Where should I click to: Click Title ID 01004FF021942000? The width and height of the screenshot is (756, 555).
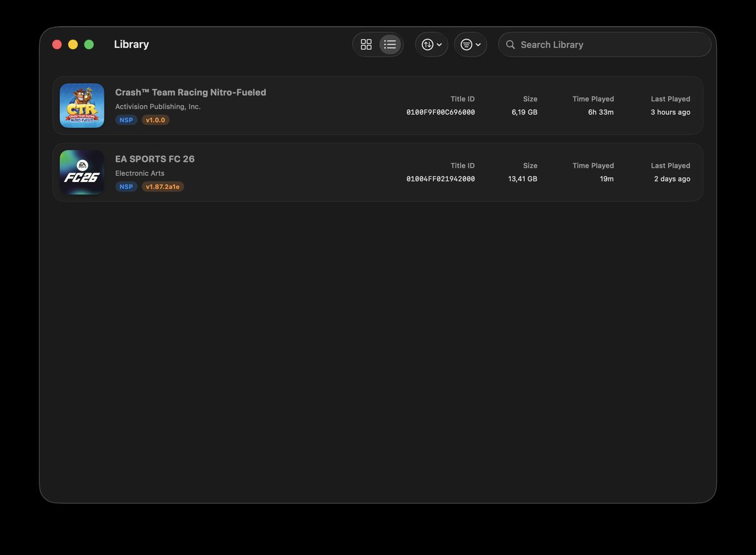tap(440, 179)
